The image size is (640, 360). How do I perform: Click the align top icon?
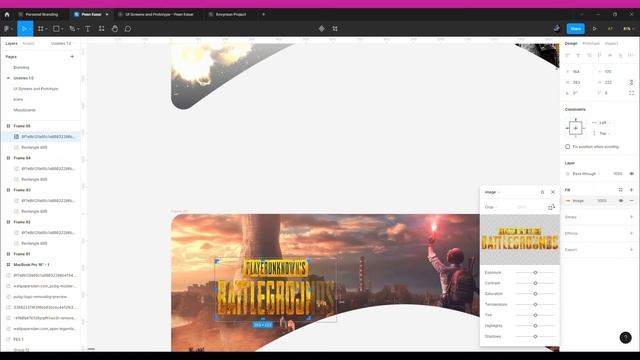point(600,55)
